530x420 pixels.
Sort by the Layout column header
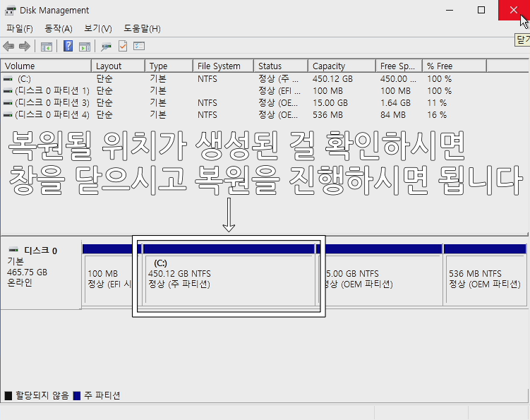point(119,66)
